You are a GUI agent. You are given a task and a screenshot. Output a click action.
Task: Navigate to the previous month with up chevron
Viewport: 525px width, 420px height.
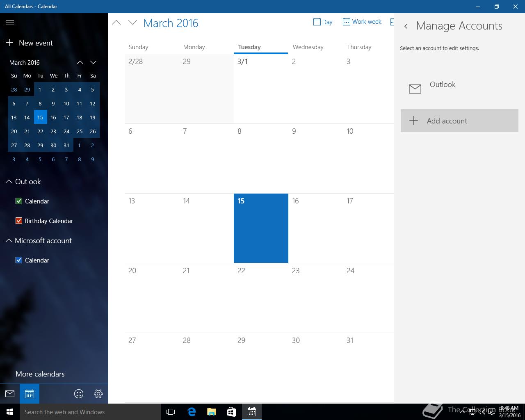click(x=116, y=23)
